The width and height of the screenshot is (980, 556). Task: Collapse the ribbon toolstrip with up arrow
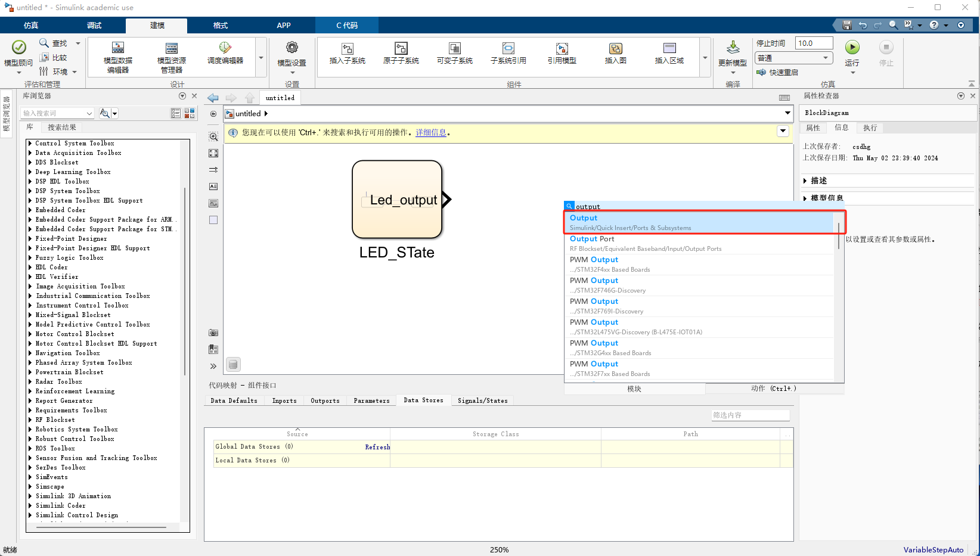pyautogui.click(x=972, y=83)
